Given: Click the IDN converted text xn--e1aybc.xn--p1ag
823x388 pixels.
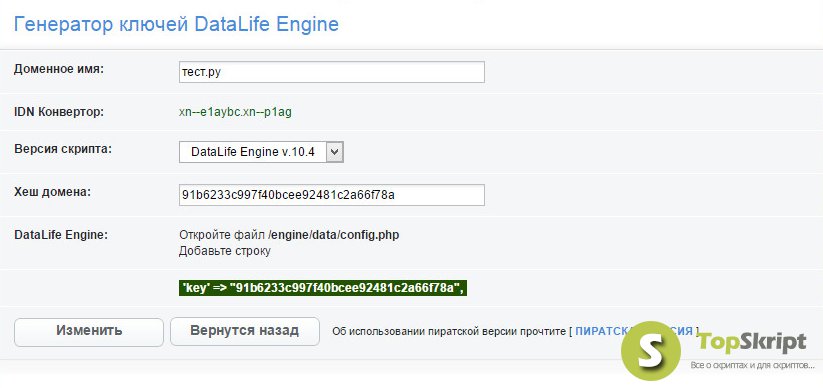Looking at the screenshot, I should coord(235,113).
